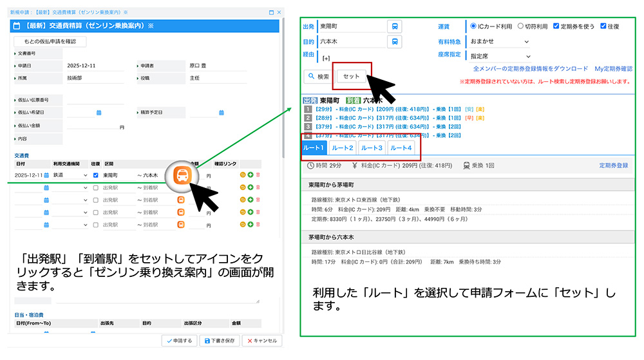Image resolution: width=644 pixels, height=360 pixels.
Task: Delete the 2025-12-11 transport row
Action: [x=259, y=175]
